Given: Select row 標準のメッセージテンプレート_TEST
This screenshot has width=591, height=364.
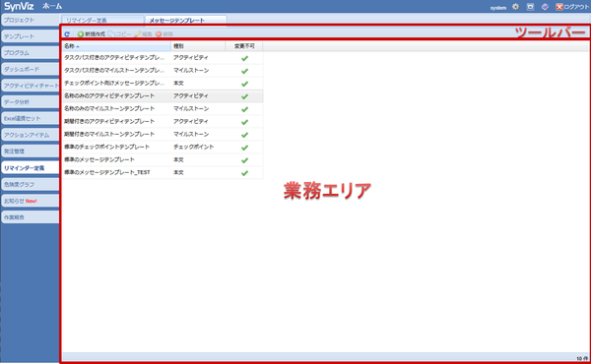Looking at the screenshot, I should coord(163,172).
